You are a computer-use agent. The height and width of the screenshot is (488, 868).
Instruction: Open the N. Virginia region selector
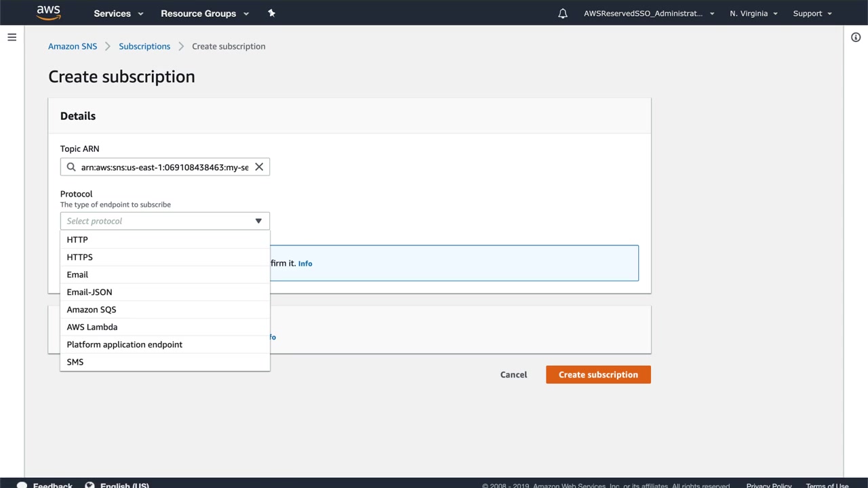[753, 14]
